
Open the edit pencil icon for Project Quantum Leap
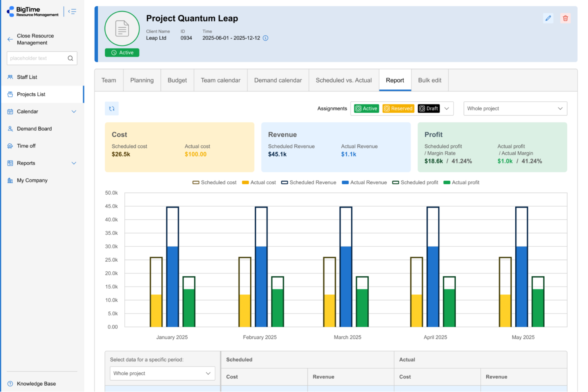548,18
